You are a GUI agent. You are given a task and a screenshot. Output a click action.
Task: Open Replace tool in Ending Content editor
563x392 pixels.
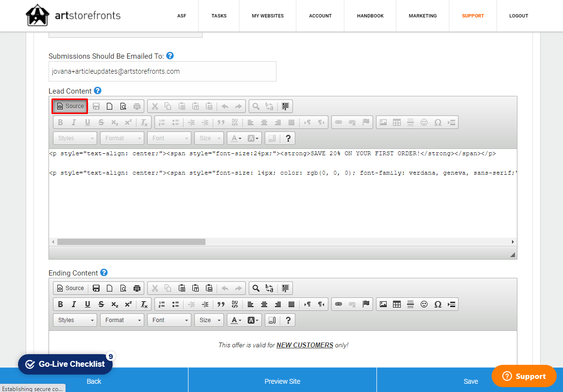pos(269,288)
